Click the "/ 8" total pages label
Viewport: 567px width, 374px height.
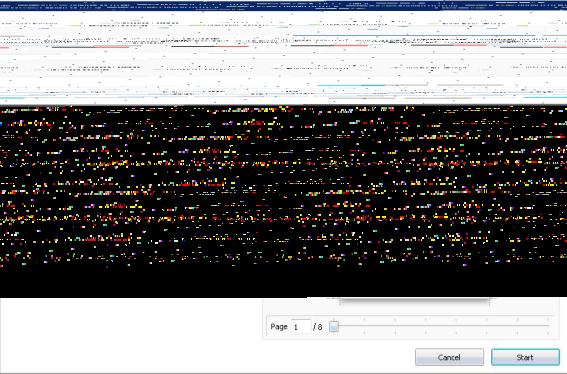[318, 327]
